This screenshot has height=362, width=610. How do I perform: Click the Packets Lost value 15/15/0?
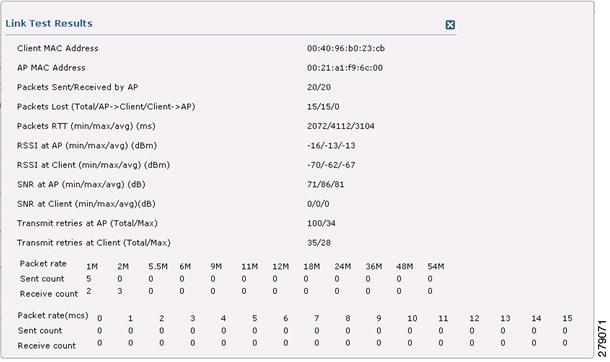point(323,107)
